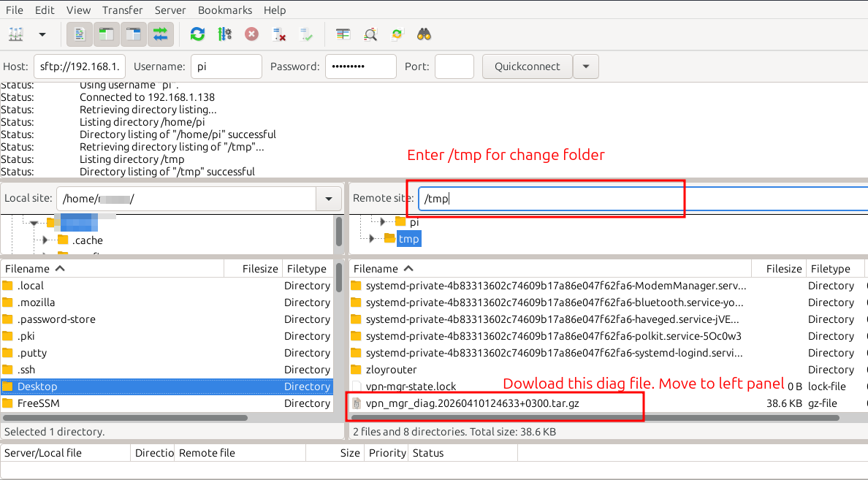Open the Transfer menu
This screenshot has height=480, width=868.
coord(122,9)
